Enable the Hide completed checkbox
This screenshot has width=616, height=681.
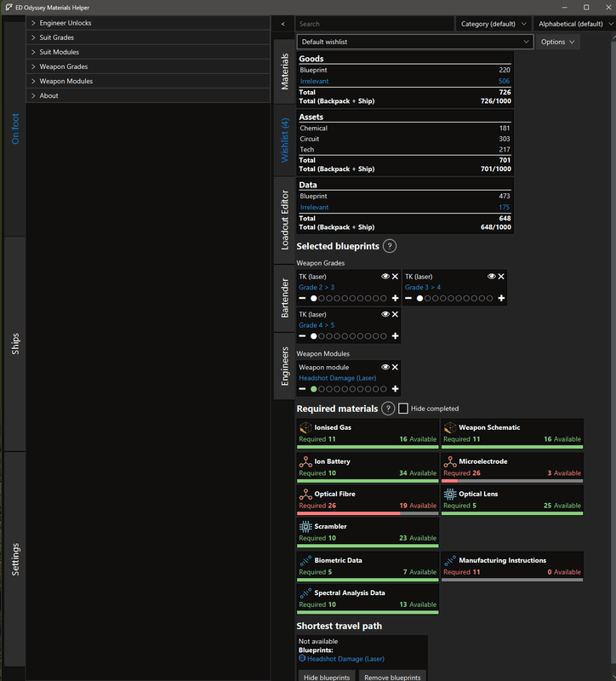pyautogui.click(x=402, y=409)
